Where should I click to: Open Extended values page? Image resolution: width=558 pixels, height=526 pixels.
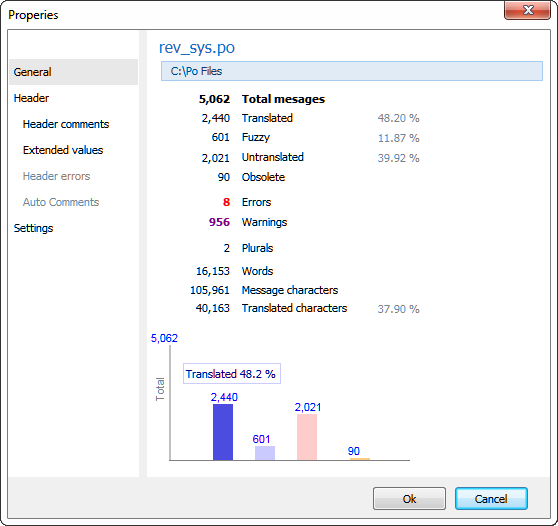pos(63,150)
